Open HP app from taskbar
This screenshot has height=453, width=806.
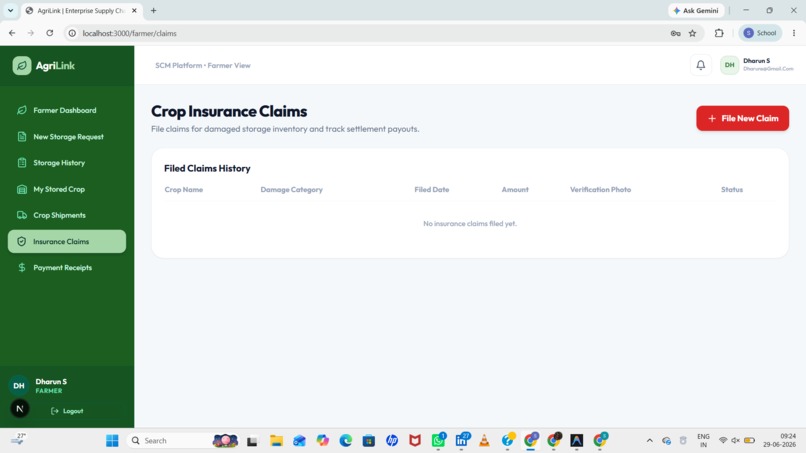coord(392,441)
